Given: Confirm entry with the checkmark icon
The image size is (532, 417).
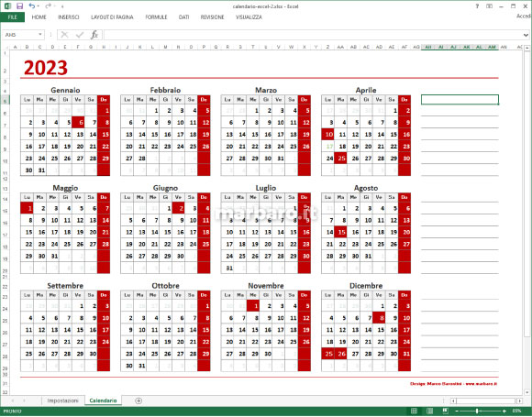Looking at the screenshot, I should [80, 35].
